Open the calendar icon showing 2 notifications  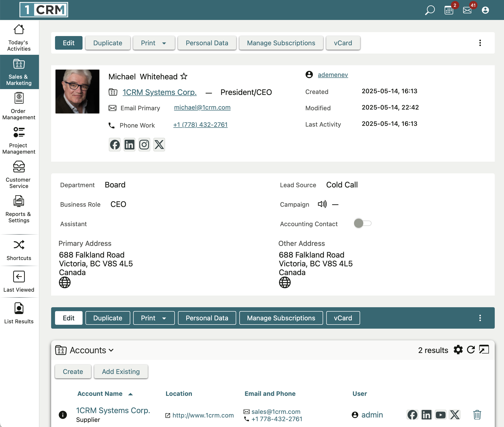(x=449, y=10)
